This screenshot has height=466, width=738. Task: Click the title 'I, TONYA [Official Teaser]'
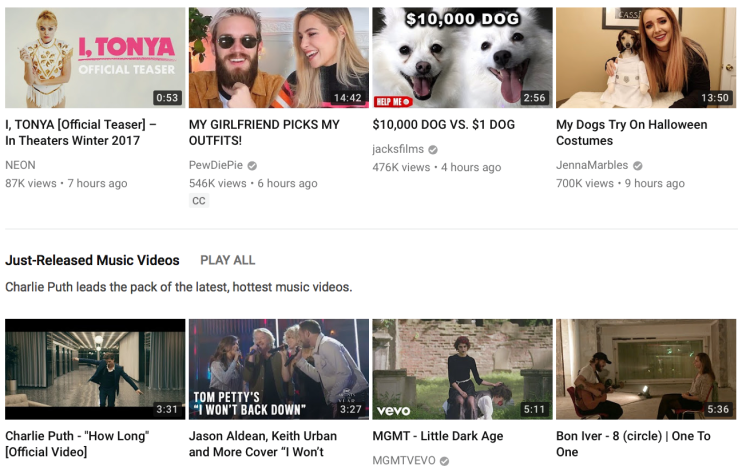[81, 132]
